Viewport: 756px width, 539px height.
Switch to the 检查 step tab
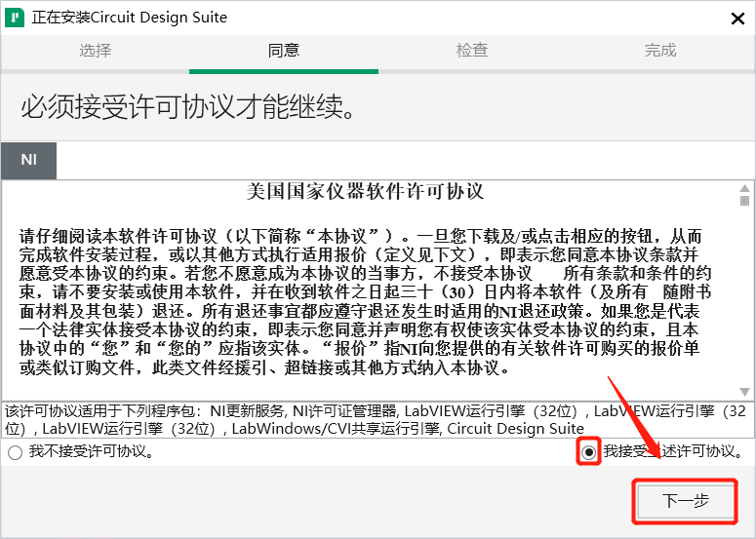(x=472, y=50)
